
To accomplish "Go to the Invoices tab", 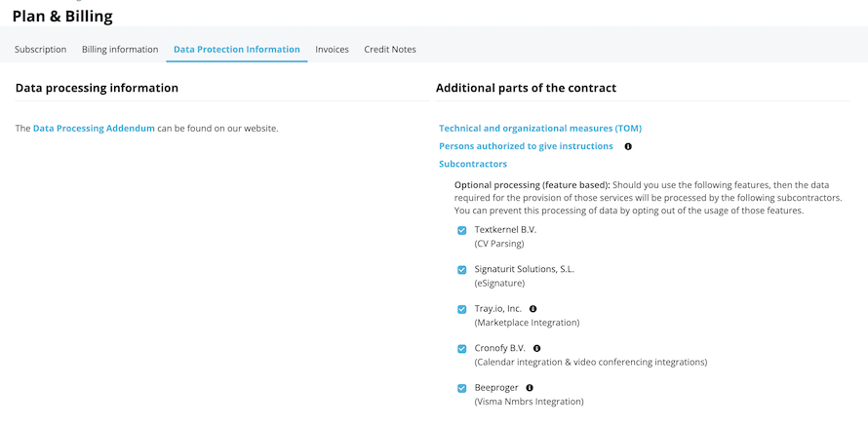I will click(x=333, y=50).
